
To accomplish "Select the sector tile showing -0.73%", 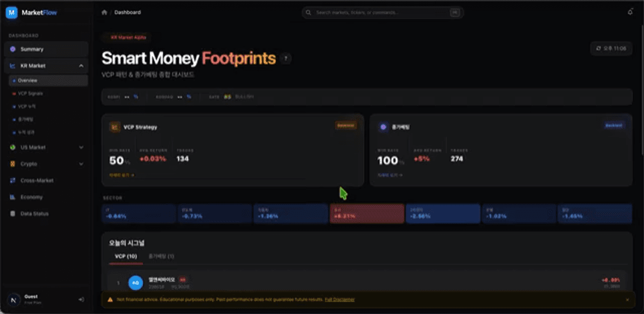I will point(214,214).
